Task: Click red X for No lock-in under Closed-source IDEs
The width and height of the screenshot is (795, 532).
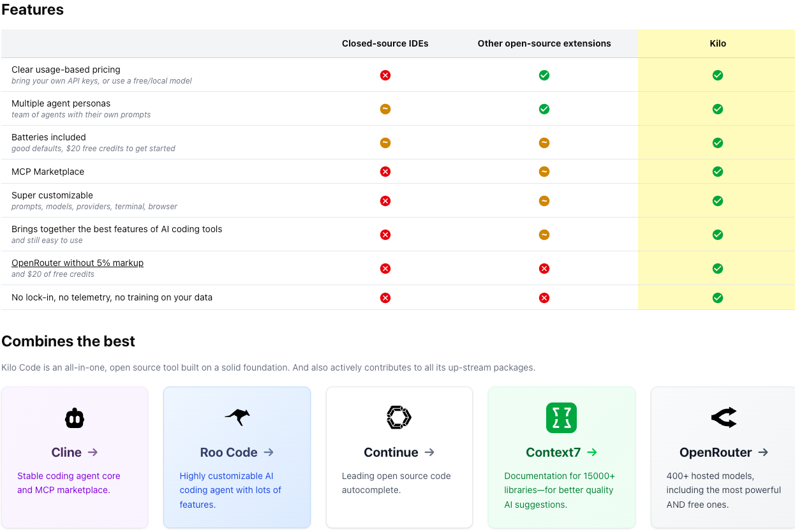Action: tap(385, 298)
